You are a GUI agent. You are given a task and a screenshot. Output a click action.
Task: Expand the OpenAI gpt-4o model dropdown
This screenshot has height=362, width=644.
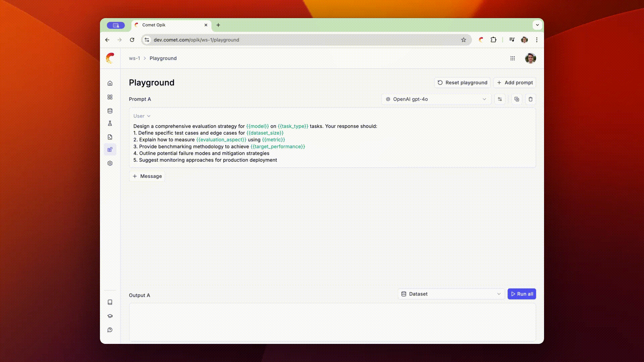(436, 99)
